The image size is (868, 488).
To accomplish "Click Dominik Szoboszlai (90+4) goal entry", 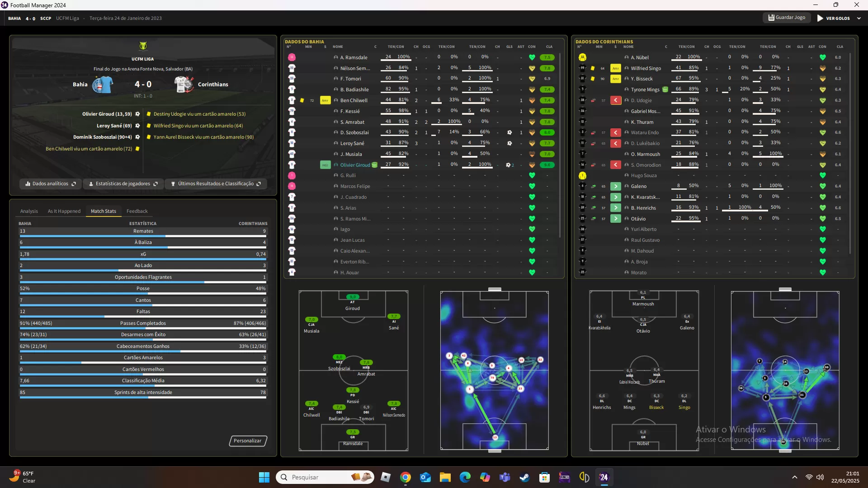I will [x=107, y=137].
